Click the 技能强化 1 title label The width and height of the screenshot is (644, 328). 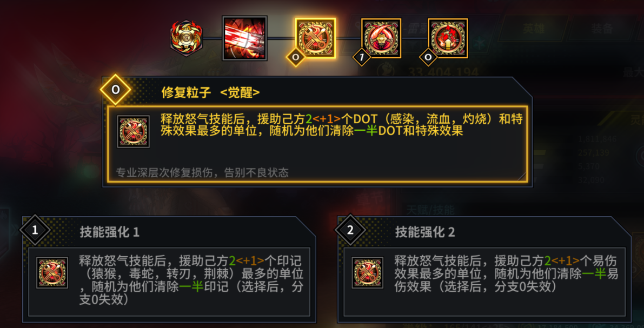click(110, 232)
